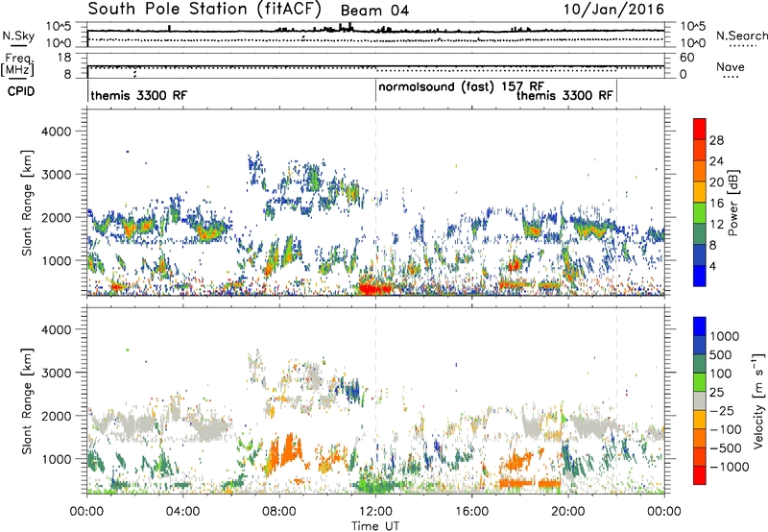This screenshot has height=532, width=768.
Task: Select the light green 12–16 dB Power segment
Action: click(x=700, y=212)
